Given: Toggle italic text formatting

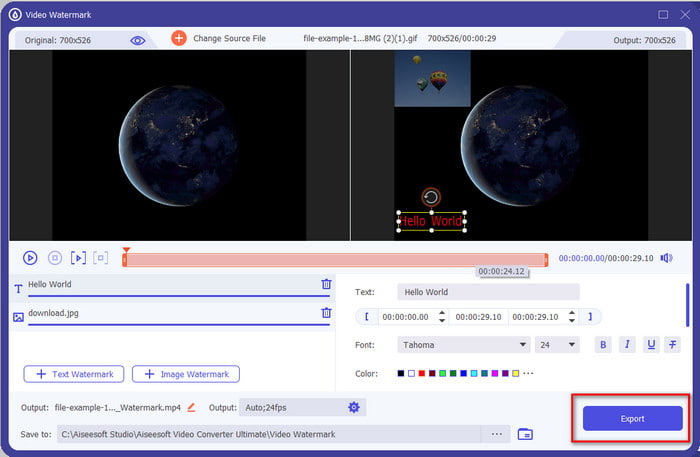Looking at the screenshot, I should [627, 345].
